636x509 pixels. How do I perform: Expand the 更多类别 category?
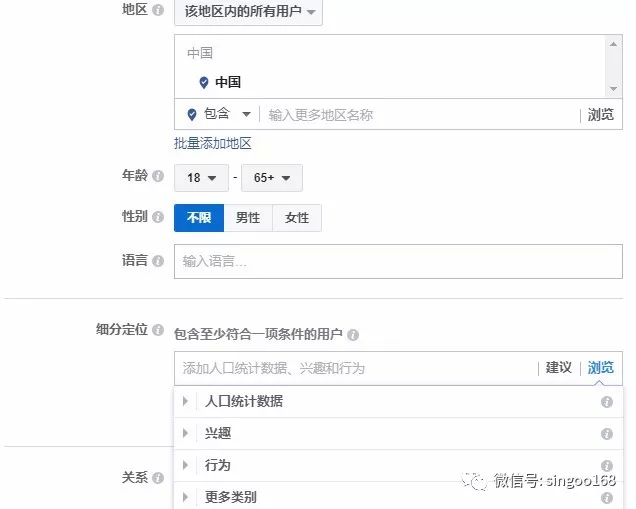pyautogui.click(x=185, y=497)
